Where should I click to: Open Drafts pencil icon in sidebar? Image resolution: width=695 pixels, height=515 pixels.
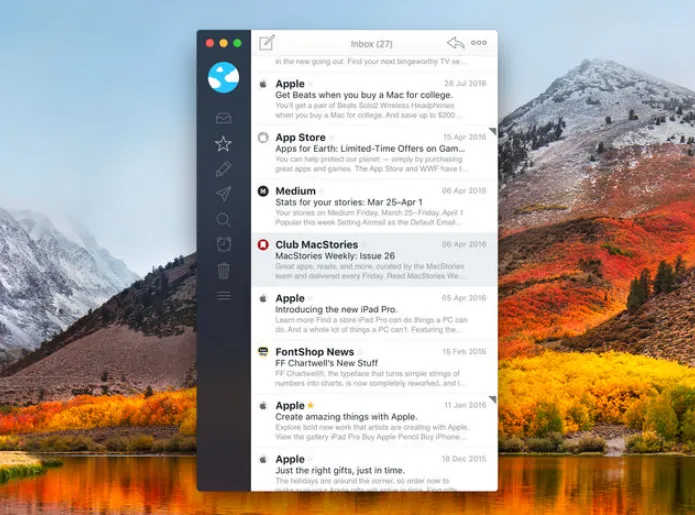(223, 169)
